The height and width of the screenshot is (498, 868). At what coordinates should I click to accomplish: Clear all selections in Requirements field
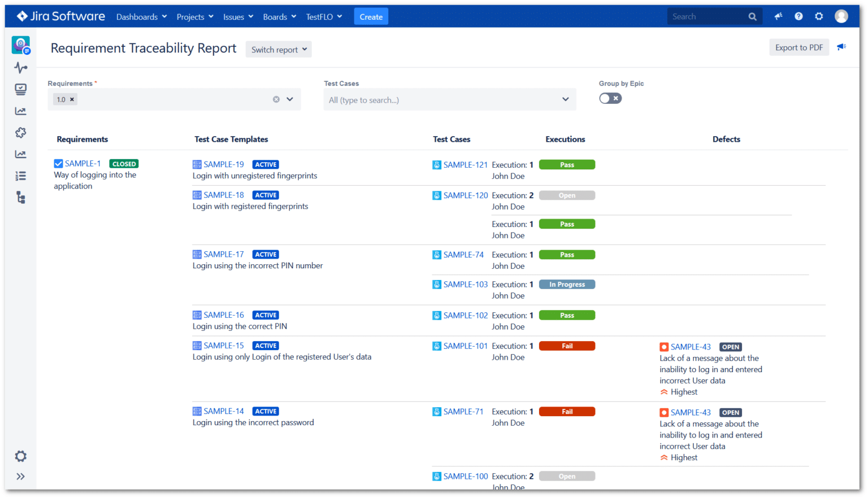tap(276, 99)
